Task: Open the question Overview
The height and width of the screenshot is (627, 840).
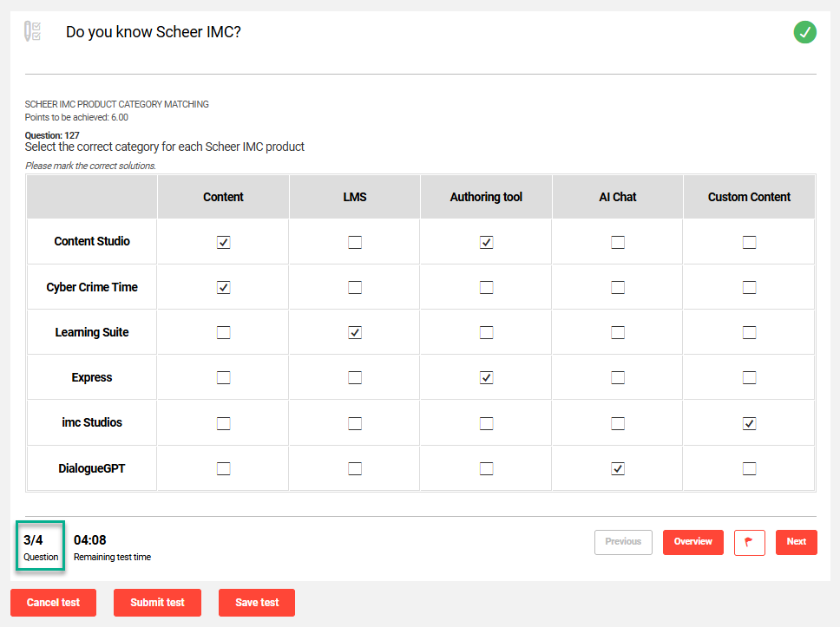Action: pyautogui.click(x=693, y=542)
